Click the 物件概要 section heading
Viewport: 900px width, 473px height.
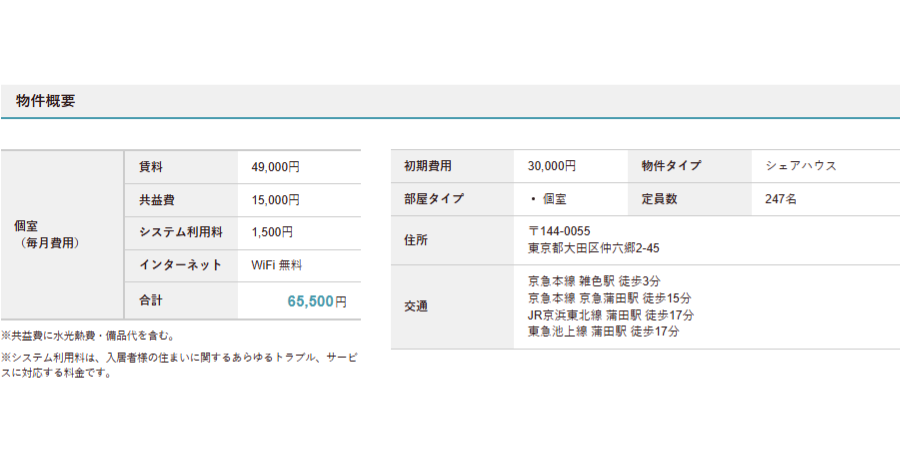(45, 101)
